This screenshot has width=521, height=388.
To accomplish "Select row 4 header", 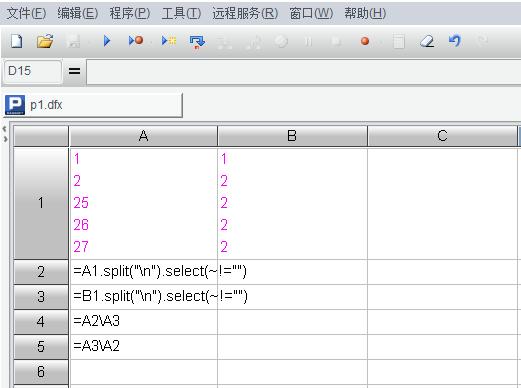I will [41, 322].
